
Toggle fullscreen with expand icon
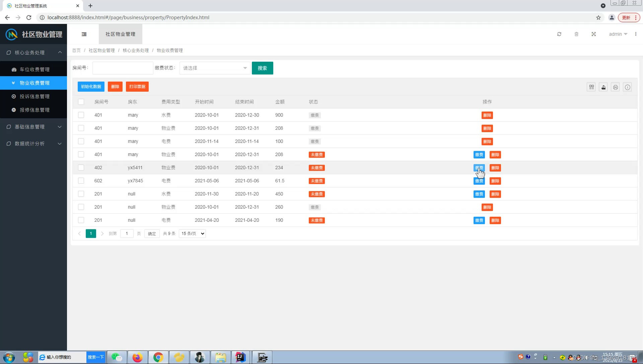[593, 34]
